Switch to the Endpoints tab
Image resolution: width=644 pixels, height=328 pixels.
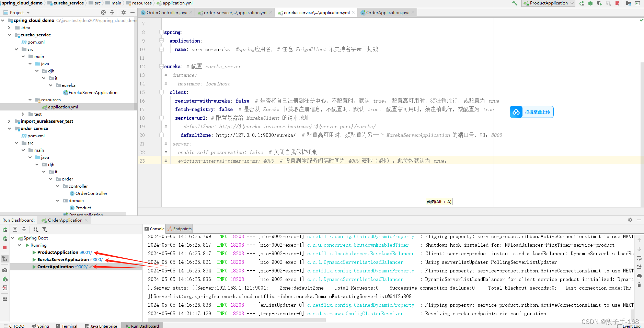pos(180,229)
